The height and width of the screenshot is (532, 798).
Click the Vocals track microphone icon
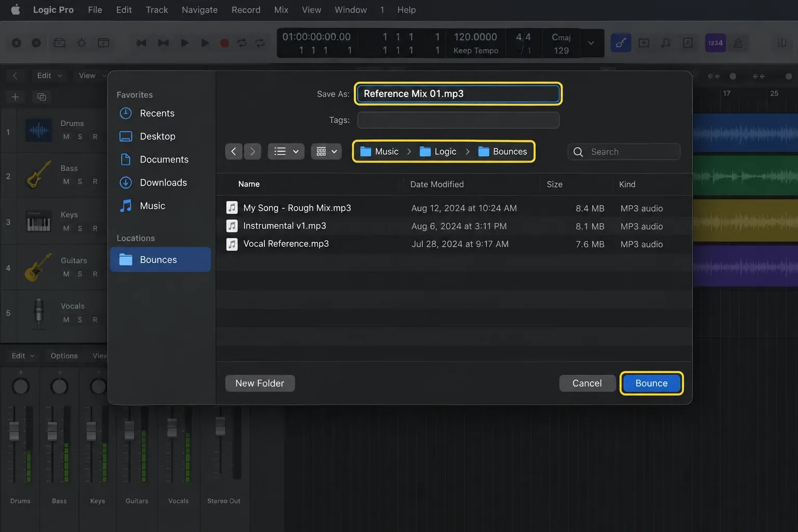[38, 313]
